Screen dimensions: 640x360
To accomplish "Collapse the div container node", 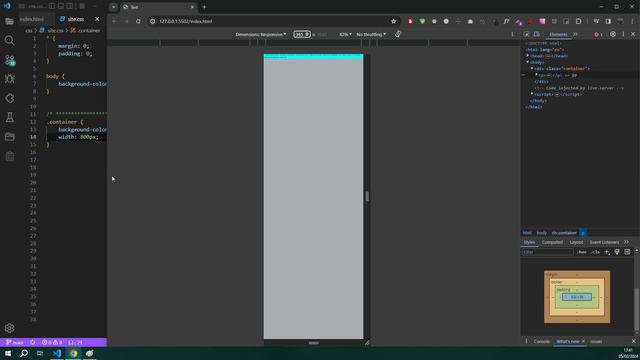I will tap(532, 69).
